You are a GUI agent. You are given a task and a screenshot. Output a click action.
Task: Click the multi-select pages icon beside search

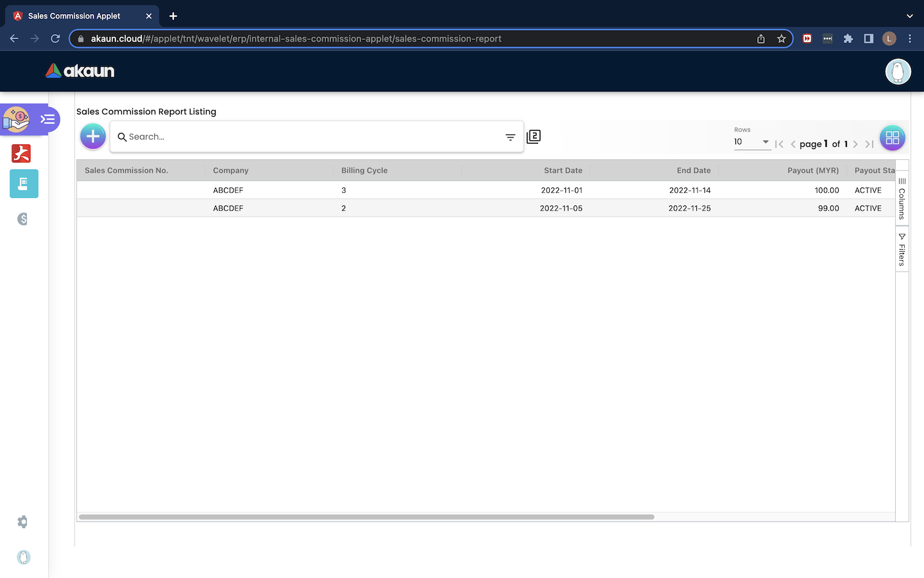point(533,136)
